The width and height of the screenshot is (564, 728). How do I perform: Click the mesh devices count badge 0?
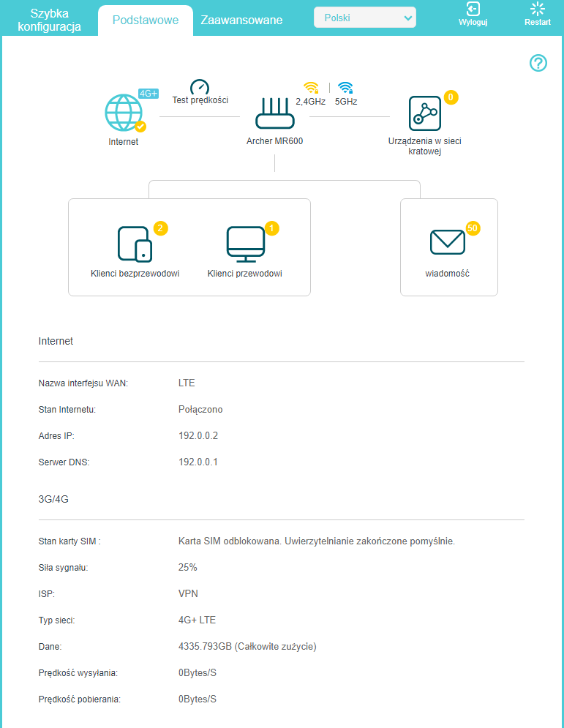(451, 97)
